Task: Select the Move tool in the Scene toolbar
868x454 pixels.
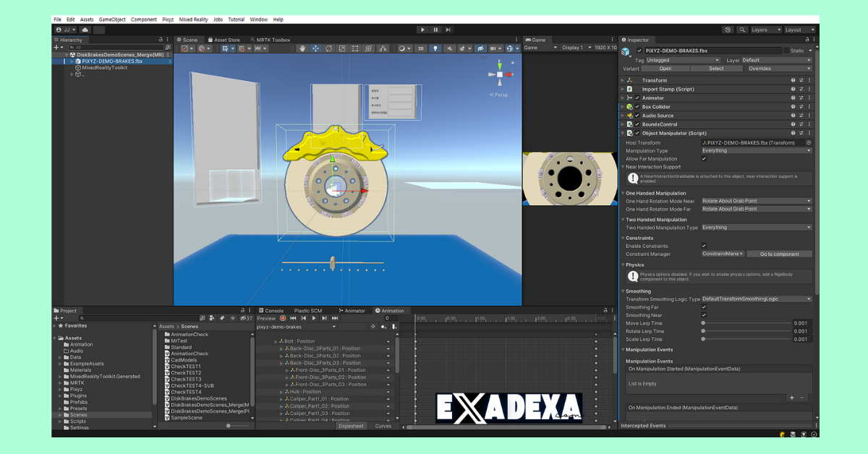Action: 316,48
